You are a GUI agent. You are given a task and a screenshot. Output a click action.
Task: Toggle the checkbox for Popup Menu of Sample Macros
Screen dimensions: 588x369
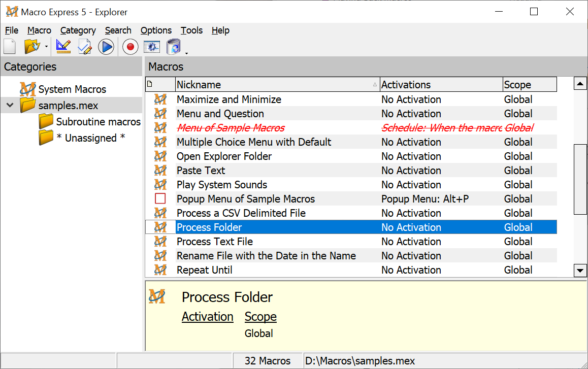pos(159,198)
